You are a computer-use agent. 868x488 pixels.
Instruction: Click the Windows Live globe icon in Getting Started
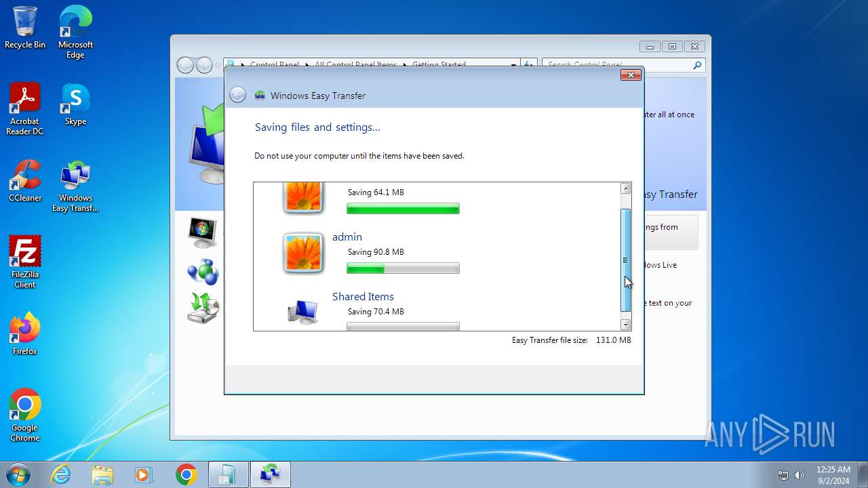tap(202, 272)
